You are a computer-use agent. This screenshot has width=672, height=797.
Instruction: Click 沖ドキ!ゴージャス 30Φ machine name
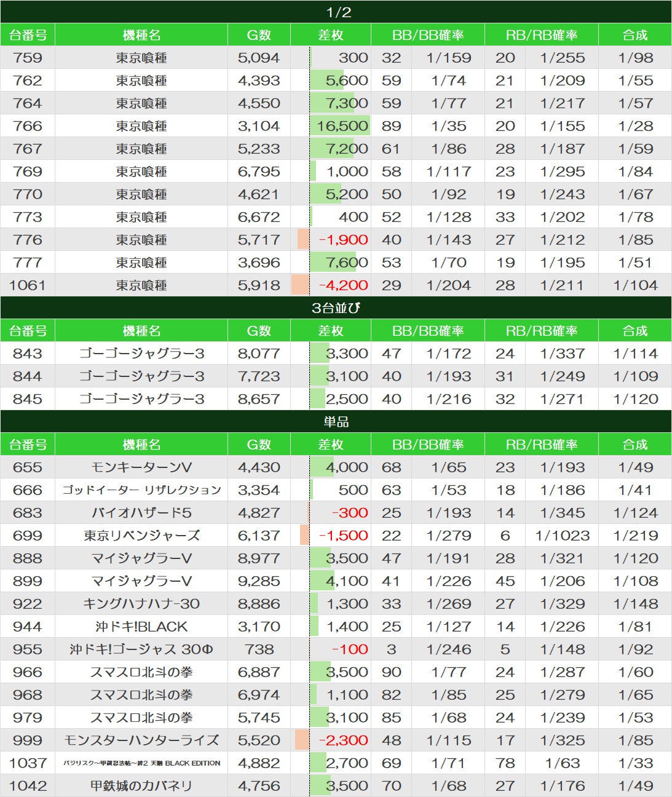[x=141, y=649]
